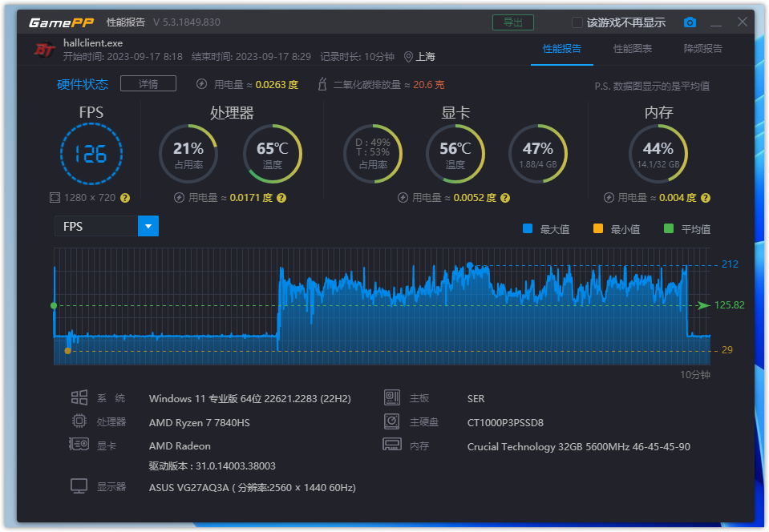Click the 导出 export button
769x532 pixels.
pyautogui.click(x=513, y=22)
